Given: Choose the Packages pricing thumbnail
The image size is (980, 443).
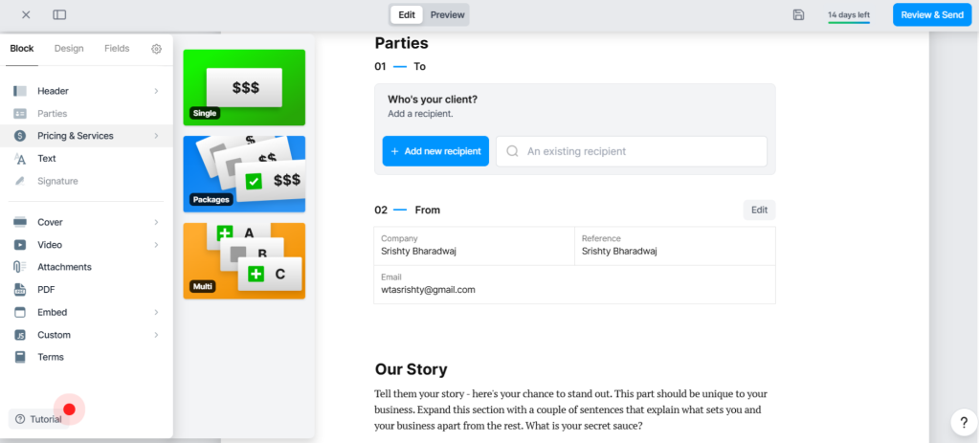Looking at the screenshot, I should [x=244, y=174].
